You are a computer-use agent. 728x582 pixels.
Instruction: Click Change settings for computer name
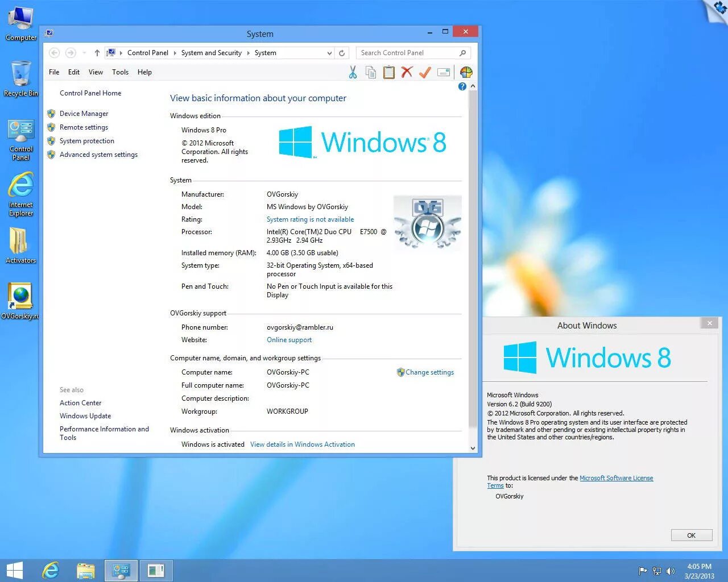click(429, 372)
